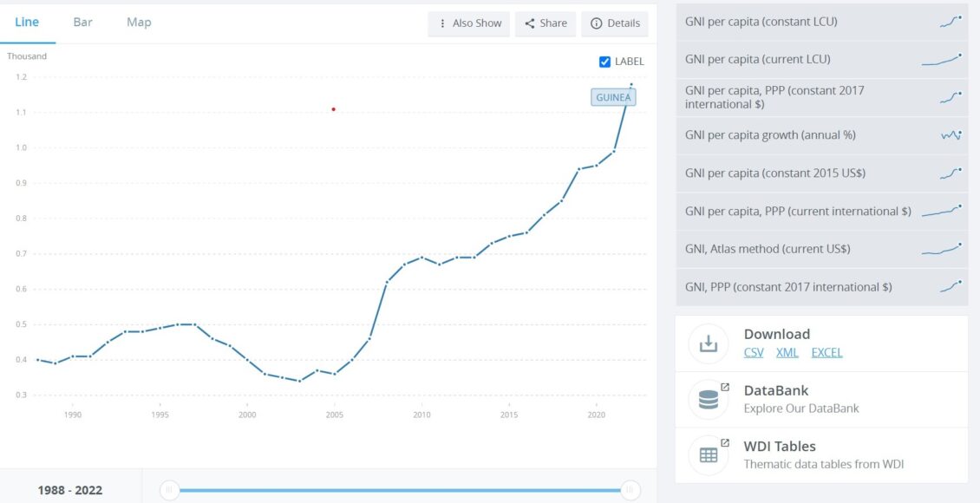
Task: Click the external link icon beside DataBank
Action: [x=725, y=387]
